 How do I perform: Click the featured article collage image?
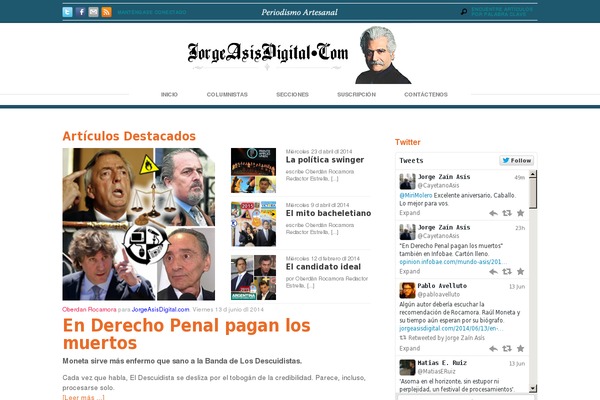(139, 224)
